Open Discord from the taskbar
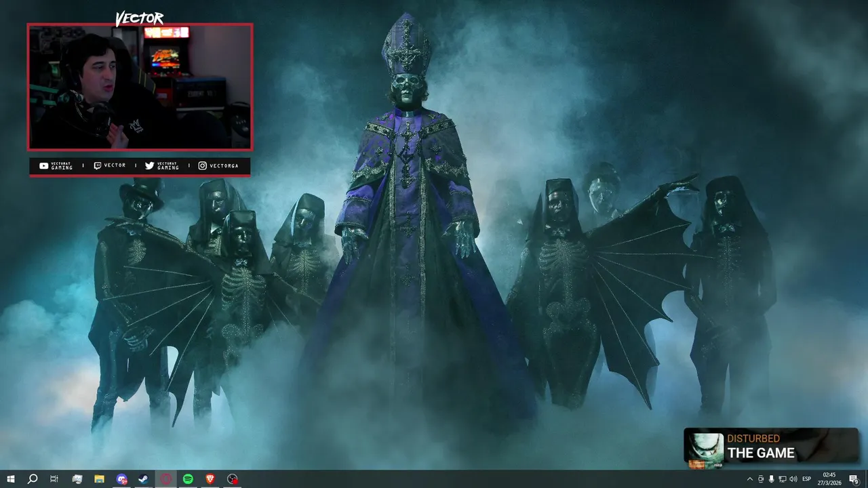 (x=121, y=479)
